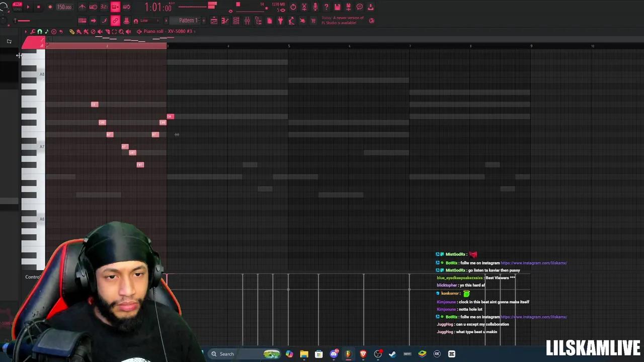Screen dimensions: 644x362
Task: Select the Zoom magnifier tool
Action: click(x=121, y=31)
